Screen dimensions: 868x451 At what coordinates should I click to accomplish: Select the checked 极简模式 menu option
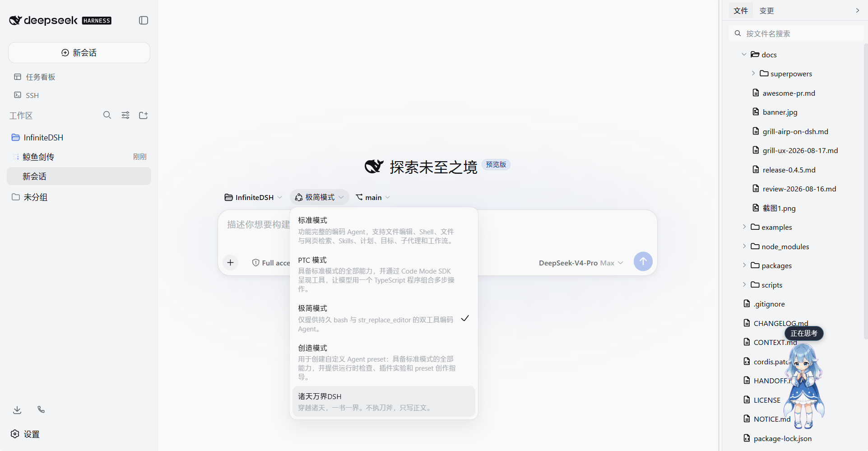[384, 318]
